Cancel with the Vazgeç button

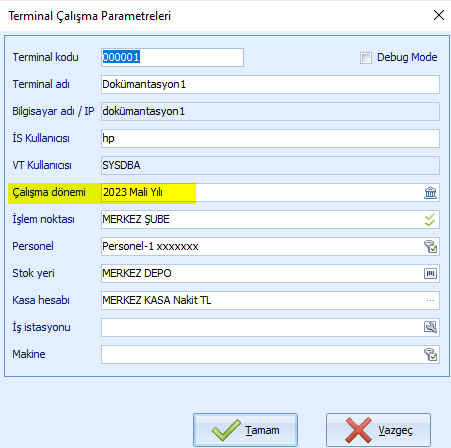coord(378,430)
